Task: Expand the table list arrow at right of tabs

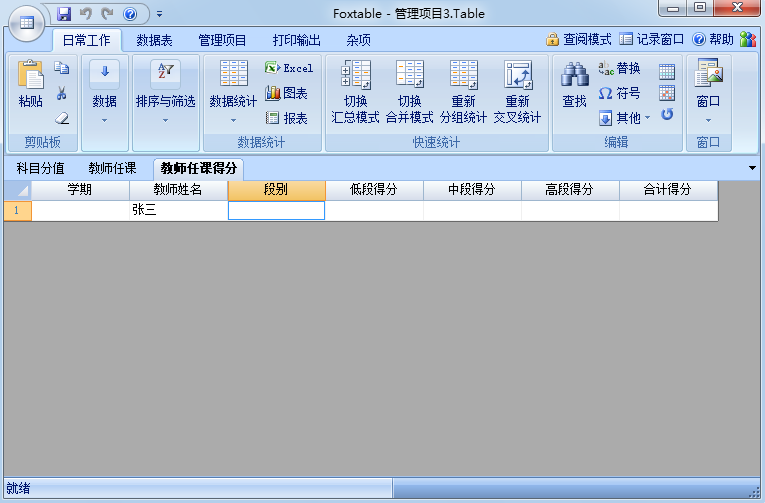Action: click(752, 168)
